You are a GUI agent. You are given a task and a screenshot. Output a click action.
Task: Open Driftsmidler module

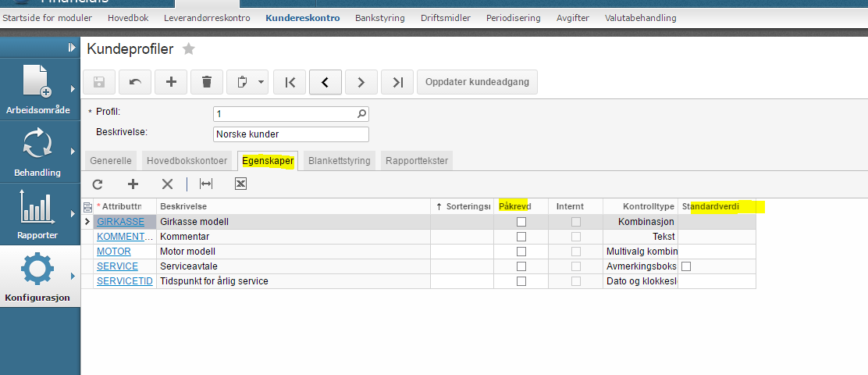pos(446,18)
